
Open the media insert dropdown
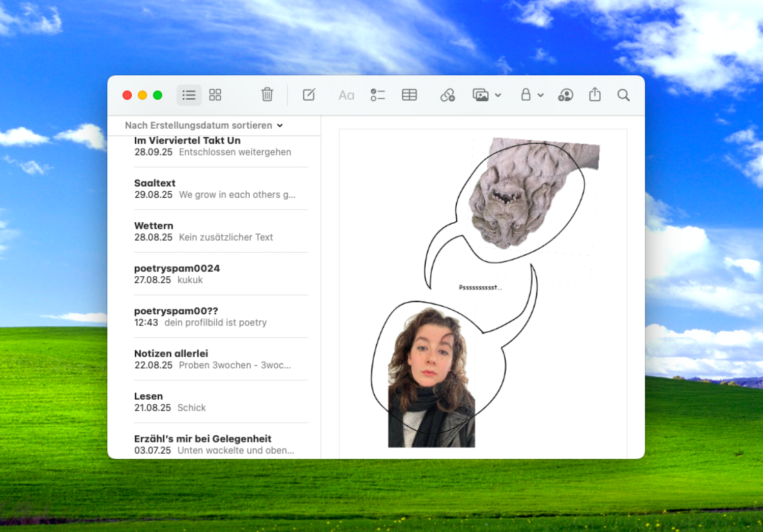point(486,95)
